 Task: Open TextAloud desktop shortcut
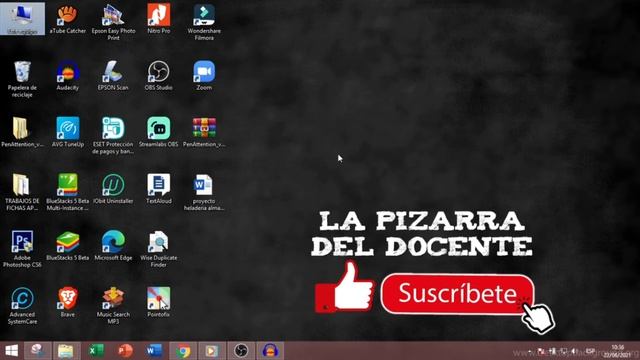(159, 189)
